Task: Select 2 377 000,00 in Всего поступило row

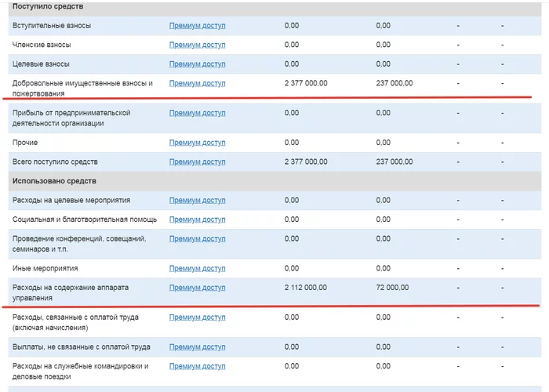Action: coord(306,162)
